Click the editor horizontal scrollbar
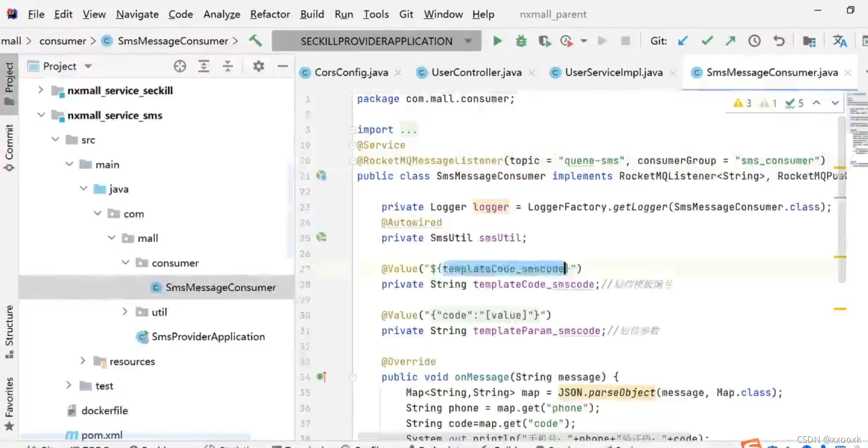 tap(524, 436)
